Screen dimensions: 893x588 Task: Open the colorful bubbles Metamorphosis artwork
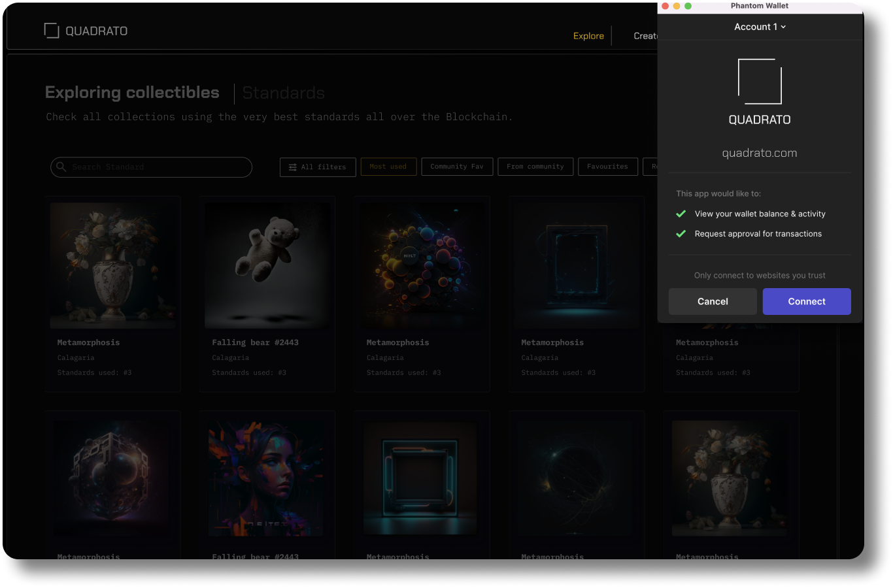(x=422, y=265)
